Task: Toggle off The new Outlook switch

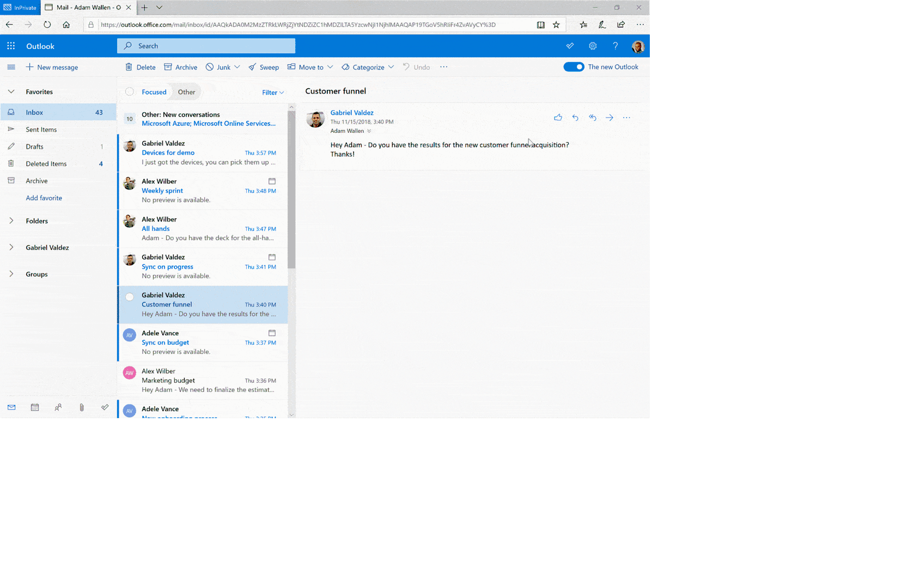Action: click(x=574, y=67)
